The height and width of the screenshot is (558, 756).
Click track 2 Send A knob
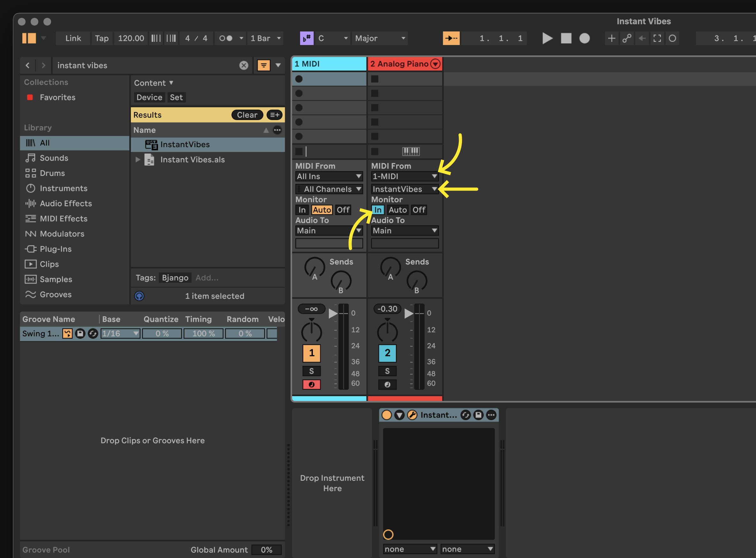coord(390,268)
